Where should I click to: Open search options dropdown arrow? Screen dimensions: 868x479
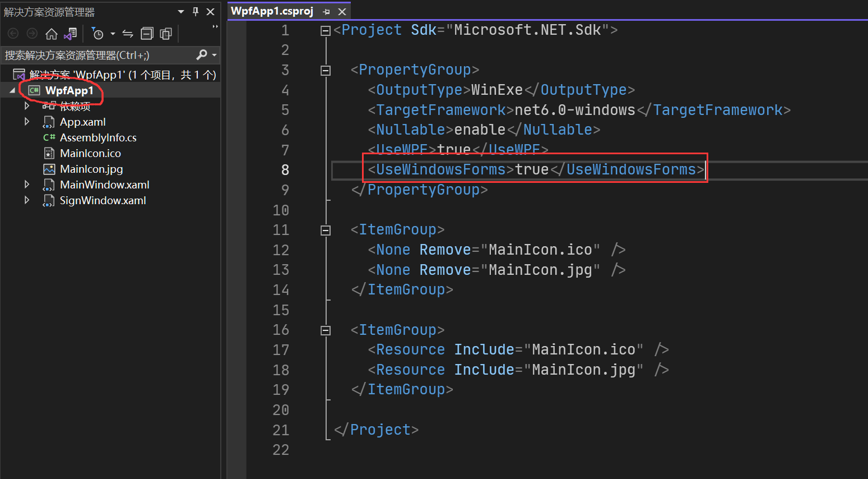pos(215,55)
